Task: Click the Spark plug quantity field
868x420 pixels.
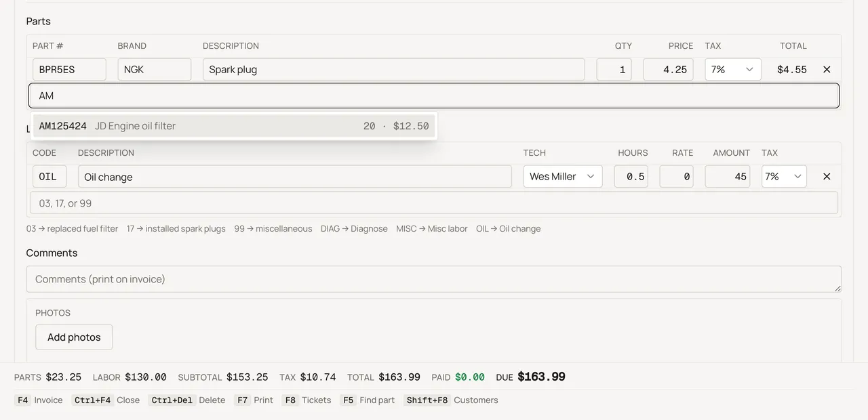Action: click(x=614, y=69)
